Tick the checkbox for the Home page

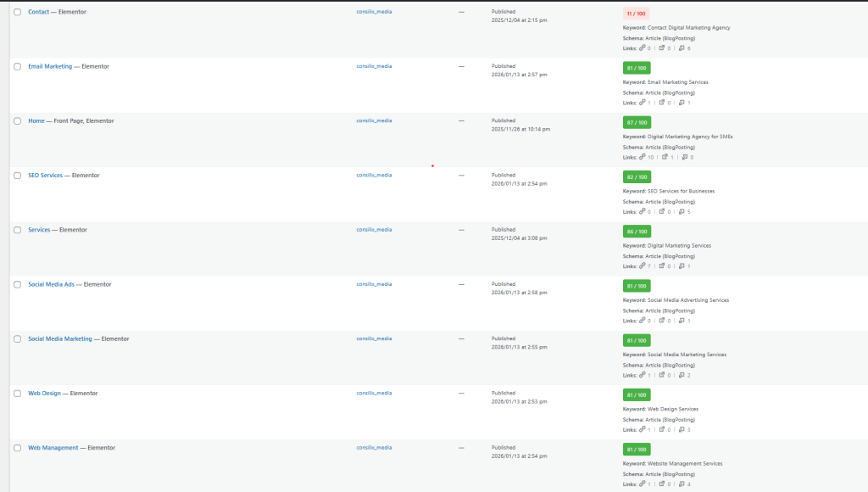pos(17,121)
